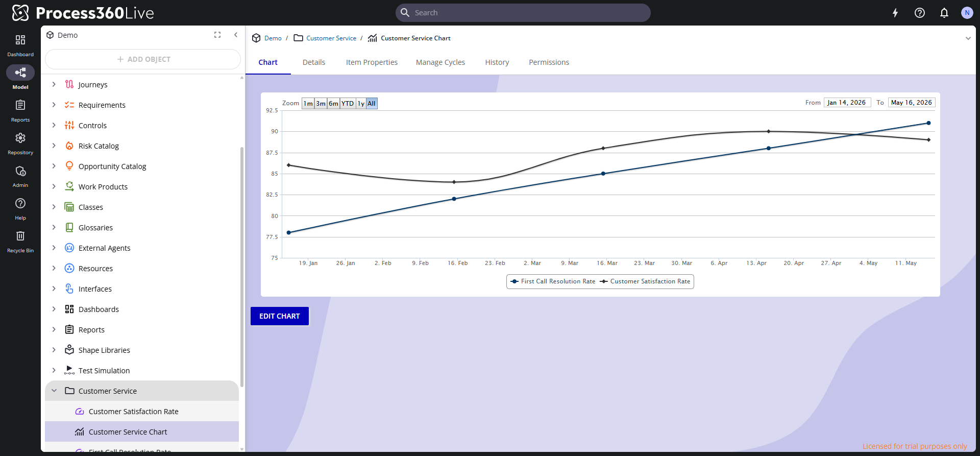Screen dimensions: 980x456
Task: Open the notifications bell
Action: point(944,13)
